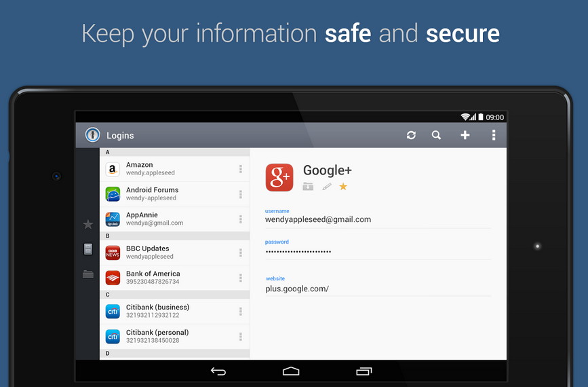Tap the Amazon app icon
This screenshot has height=387, width=588.
pos(113,169)
